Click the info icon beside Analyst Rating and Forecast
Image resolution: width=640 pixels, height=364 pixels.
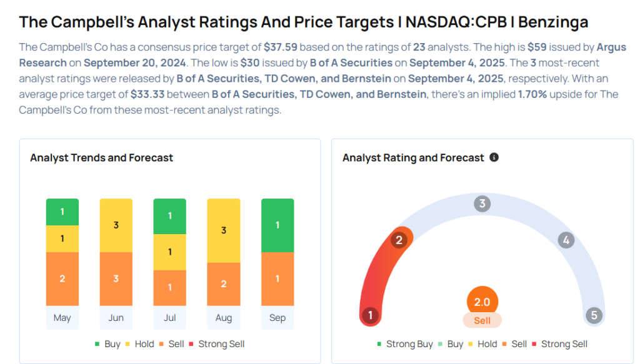(x=494, y=157)
